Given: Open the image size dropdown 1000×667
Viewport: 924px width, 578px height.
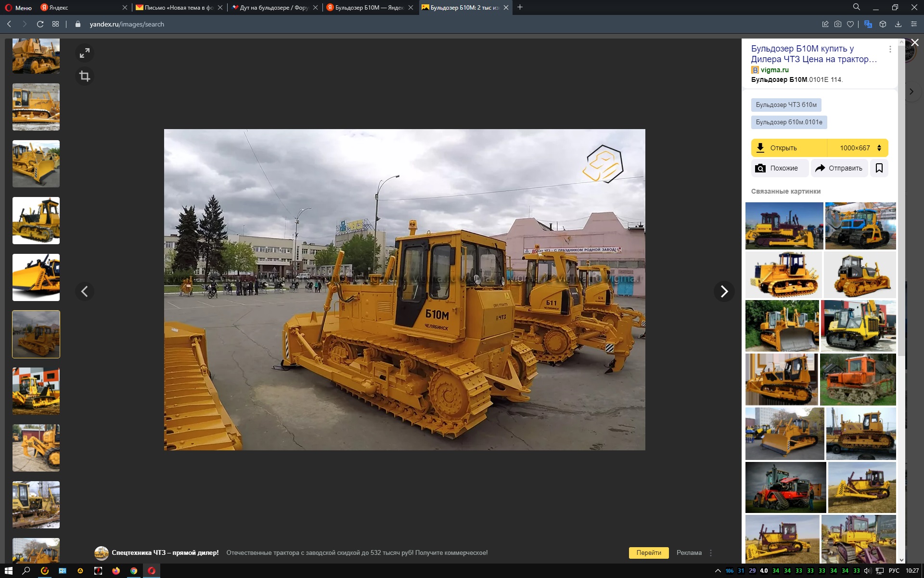Looking at the screenshot, I should click(x=860, y=148).
